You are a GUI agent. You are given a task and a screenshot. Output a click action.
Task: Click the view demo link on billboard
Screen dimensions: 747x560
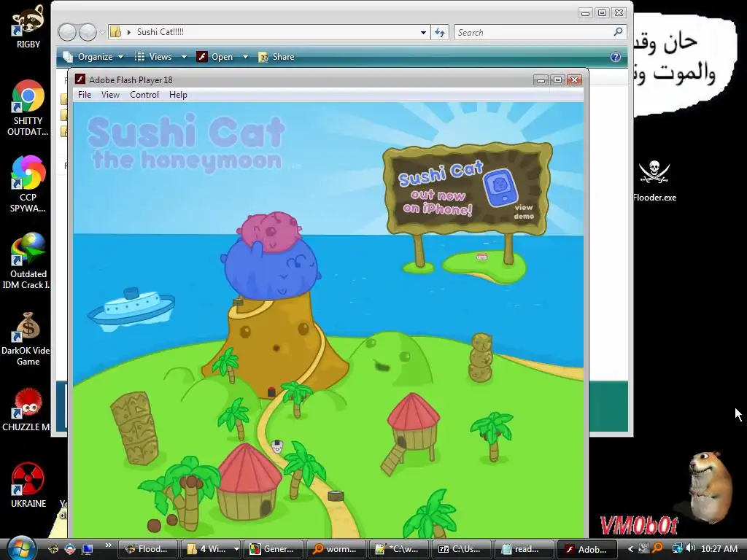pyautogui.click(x=524, y=211)
